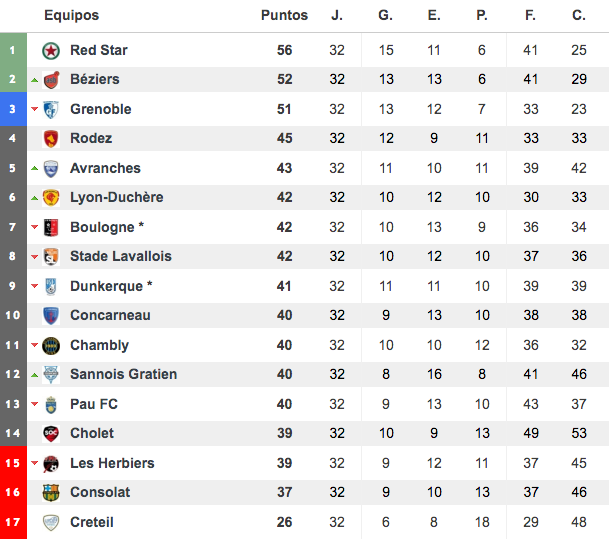Click the Lyon-Duchère lion badge

point(51,198)
